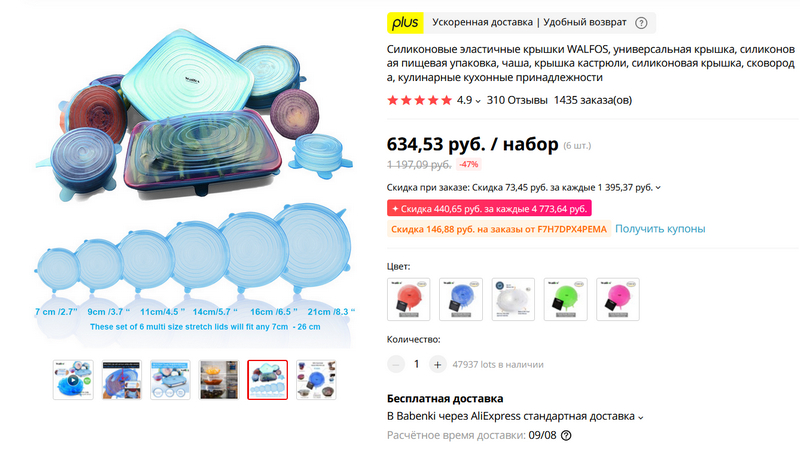
Task: Click the five-star rating icons
Action: 419,100
